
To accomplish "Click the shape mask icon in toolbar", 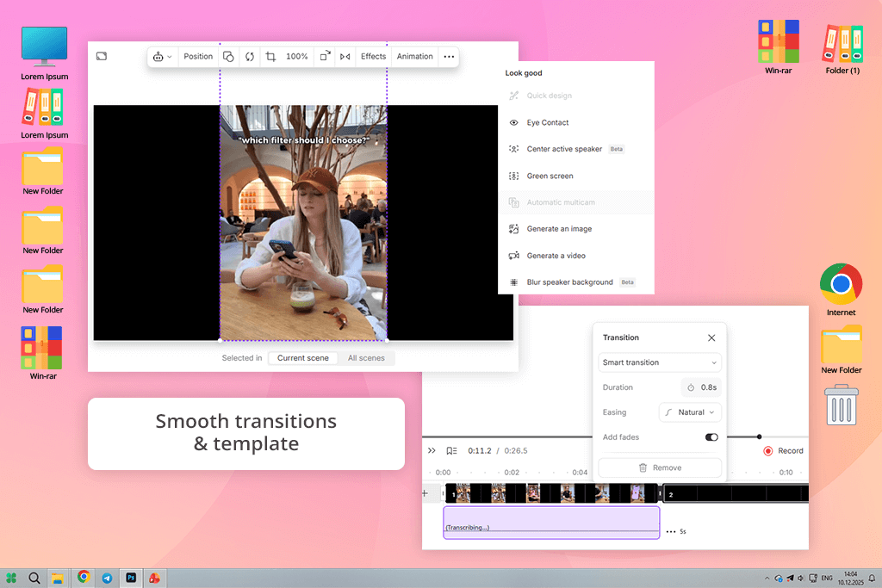I will click(228, 57).
